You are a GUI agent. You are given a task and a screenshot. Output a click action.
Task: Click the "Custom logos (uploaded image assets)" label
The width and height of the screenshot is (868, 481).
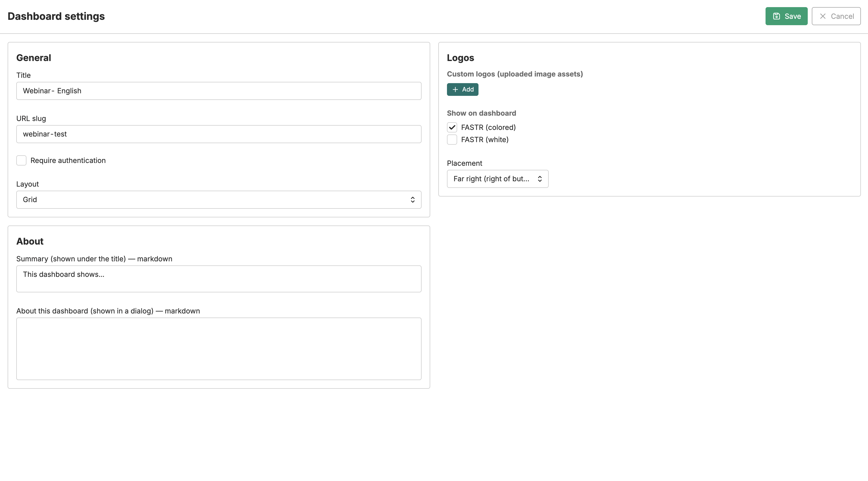tap(515, 74)
